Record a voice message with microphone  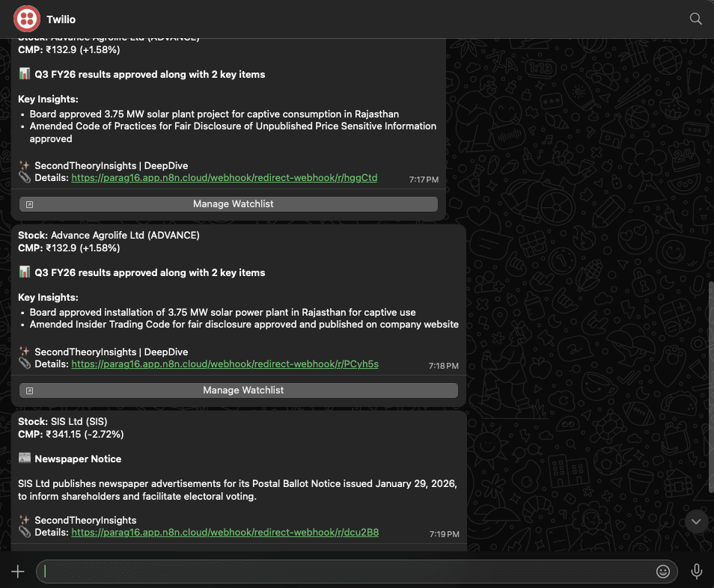click(696, 571)
